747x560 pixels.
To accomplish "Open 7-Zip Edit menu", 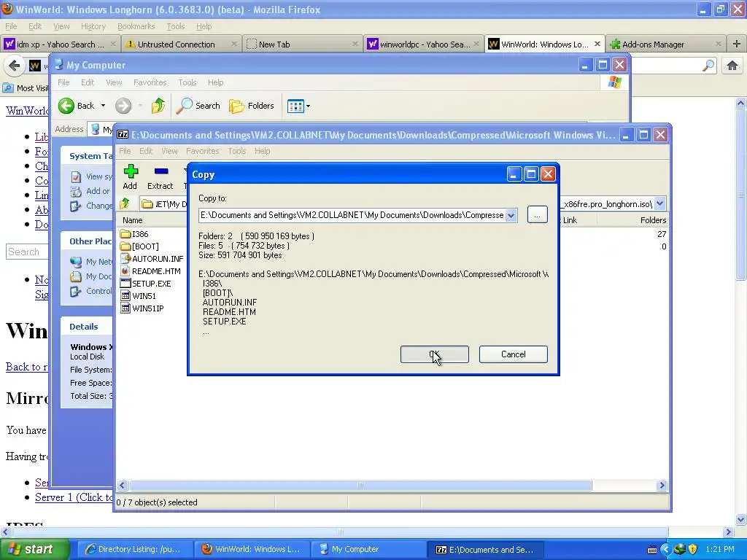I will 146,151.
